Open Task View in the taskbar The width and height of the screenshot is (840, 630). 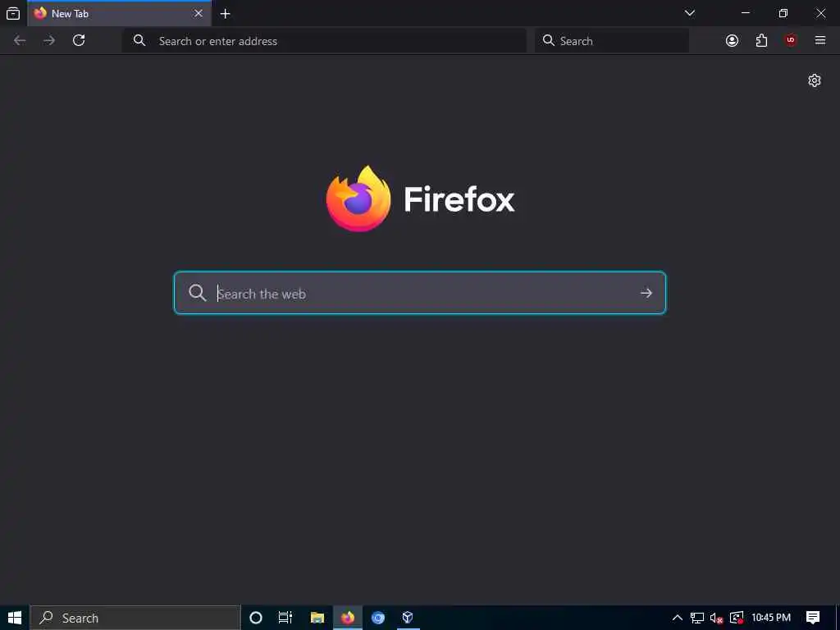pyautogui.click(x=285, y=618)
